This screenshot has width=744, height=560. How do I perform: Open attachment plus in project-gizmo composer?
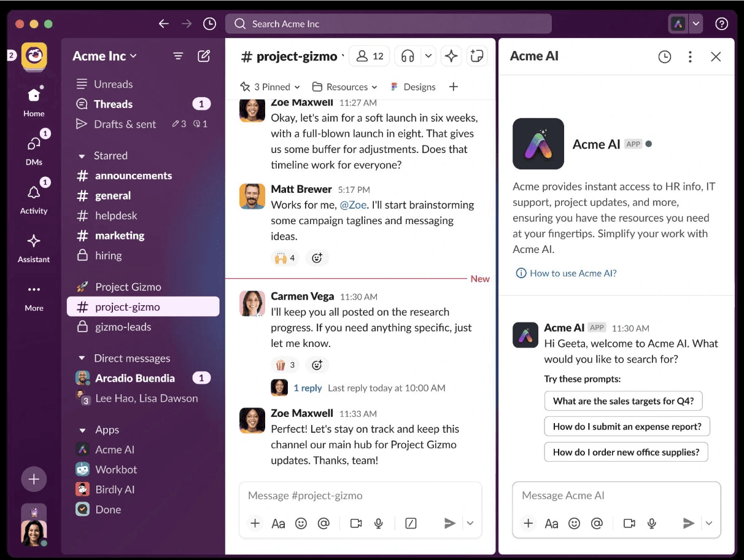point(255,523)
